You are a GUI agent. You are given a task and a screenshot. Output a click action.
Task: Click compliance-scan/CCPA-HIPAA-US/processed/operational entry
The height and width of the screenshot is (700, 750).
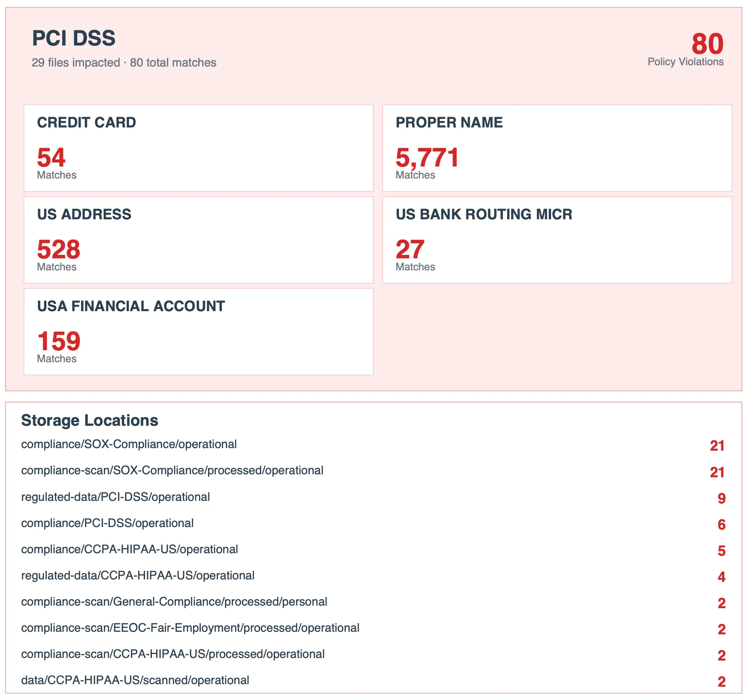pyautogui.click(x=173, y=655)
